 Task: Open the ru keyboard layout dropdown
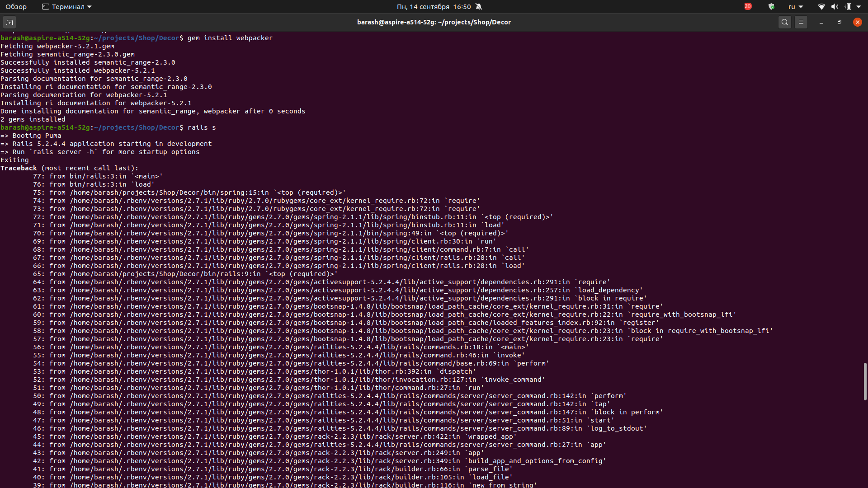[x=796, y=7]
